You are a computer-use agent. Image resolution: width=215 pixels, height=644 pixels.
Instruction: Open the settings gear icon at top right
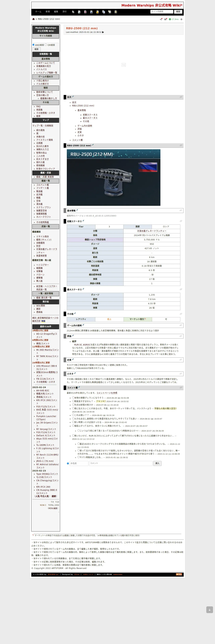[x=182, y=19]
